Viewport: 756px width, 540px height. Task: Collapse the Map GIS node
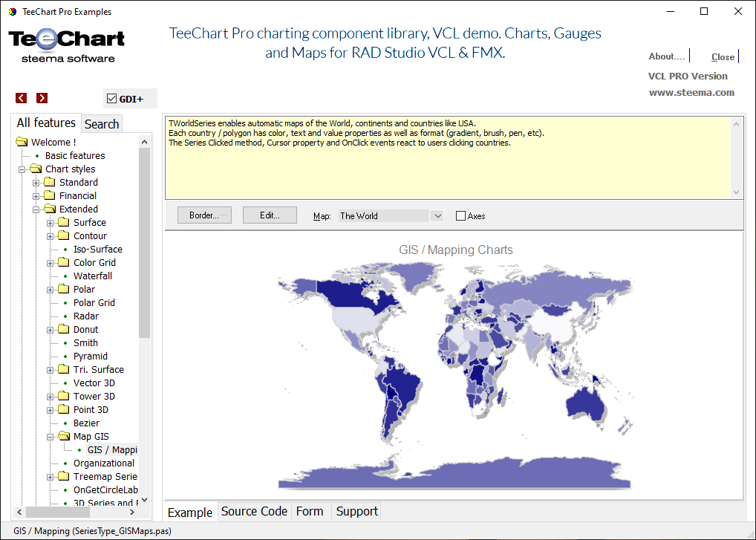pos(50,437)
